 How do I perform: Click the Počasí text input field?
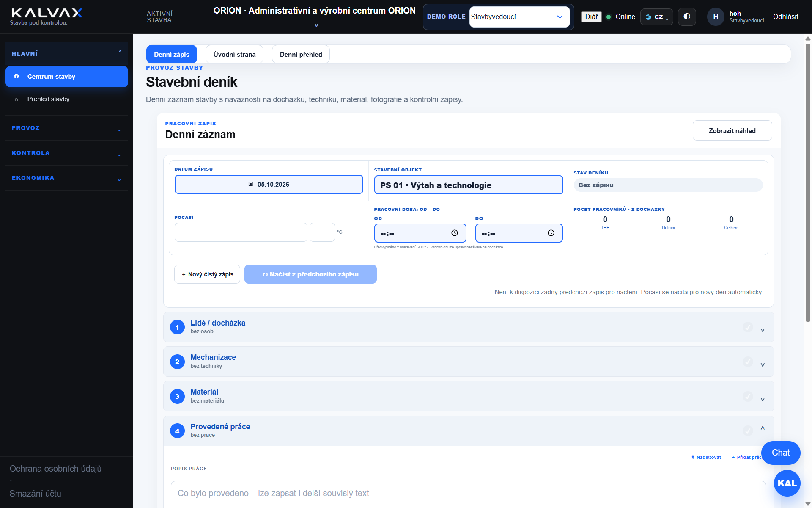(241, 232)
